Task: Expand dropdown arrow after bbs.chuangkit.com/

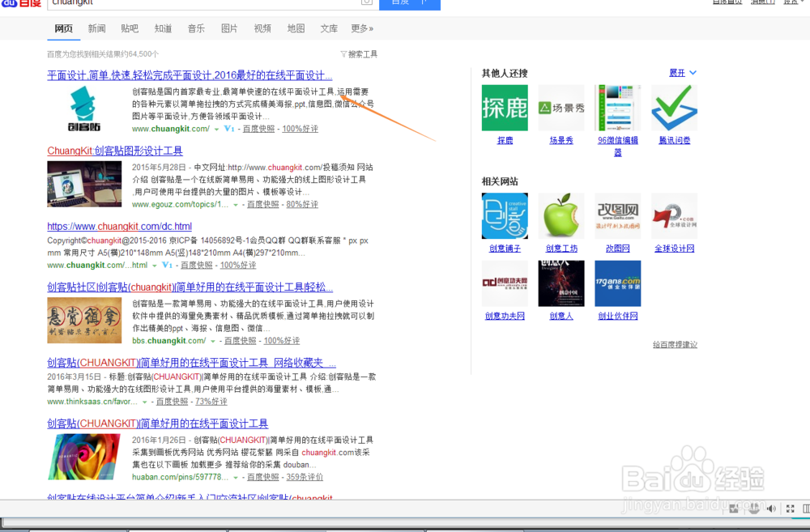Action: (213, 341)
